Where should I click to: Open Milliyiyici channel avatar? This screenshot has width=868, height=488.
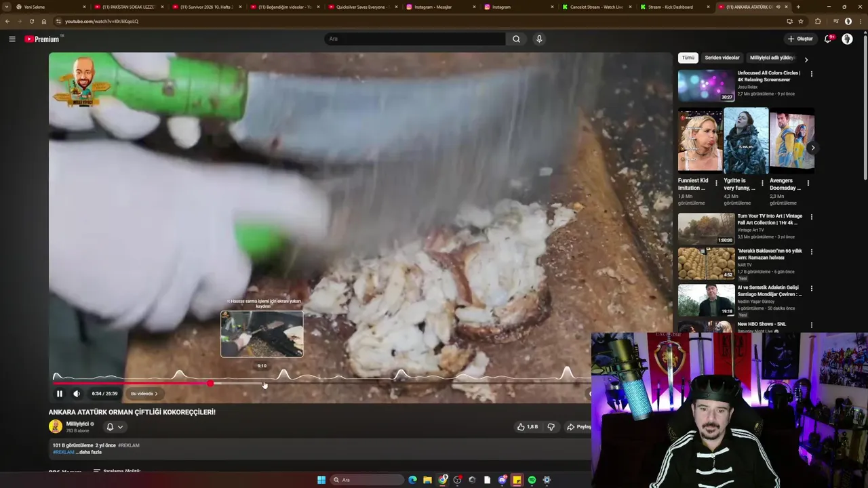coord(56,426)
